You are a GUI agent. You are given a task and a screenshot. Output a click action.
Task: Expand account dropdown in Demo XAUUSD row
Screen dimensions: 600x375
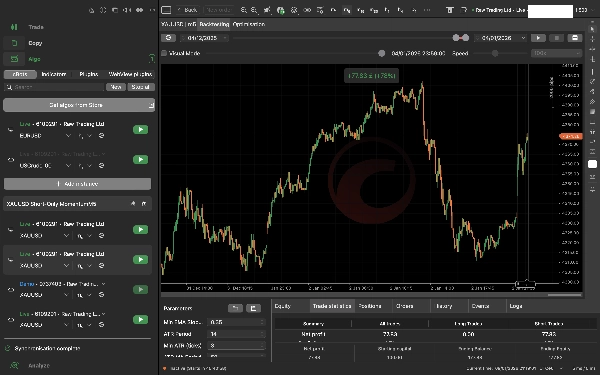[x=103, y=284]
